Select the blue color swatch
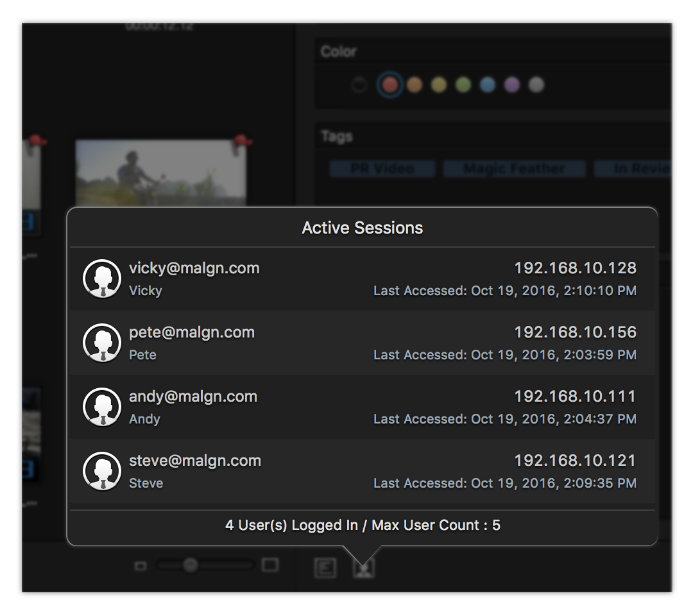693x616 pixels. point(486,84)
